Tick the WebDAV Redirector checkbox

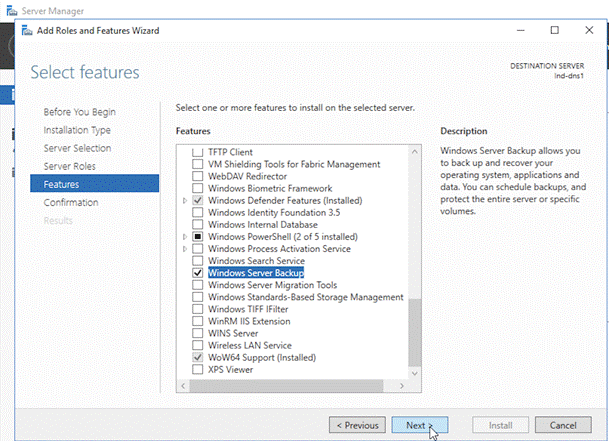point(197,176)
